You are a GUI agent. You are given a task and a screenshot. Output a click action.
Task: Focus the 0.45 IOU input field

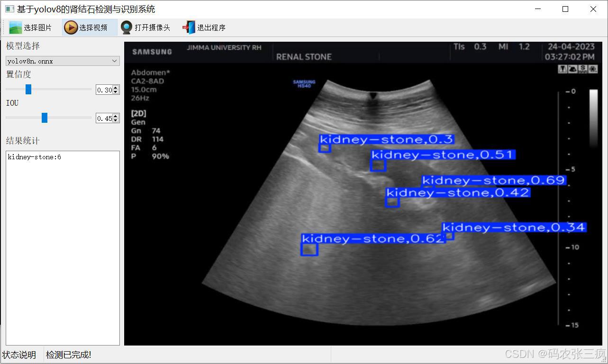pos(104,118)
